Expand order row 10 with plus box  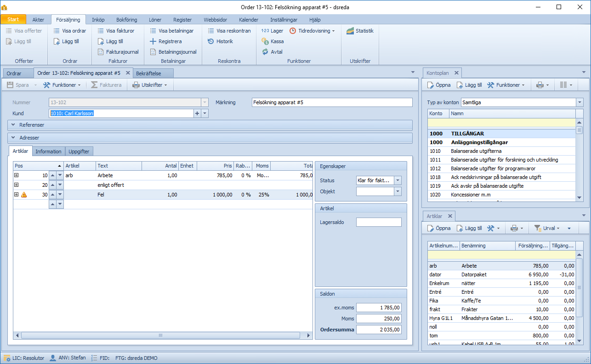17,175
